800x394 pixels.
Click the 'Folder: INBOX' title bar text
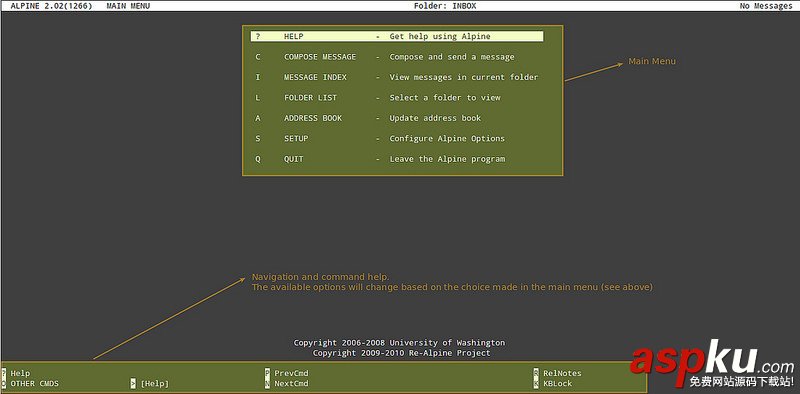click(445, 6)
